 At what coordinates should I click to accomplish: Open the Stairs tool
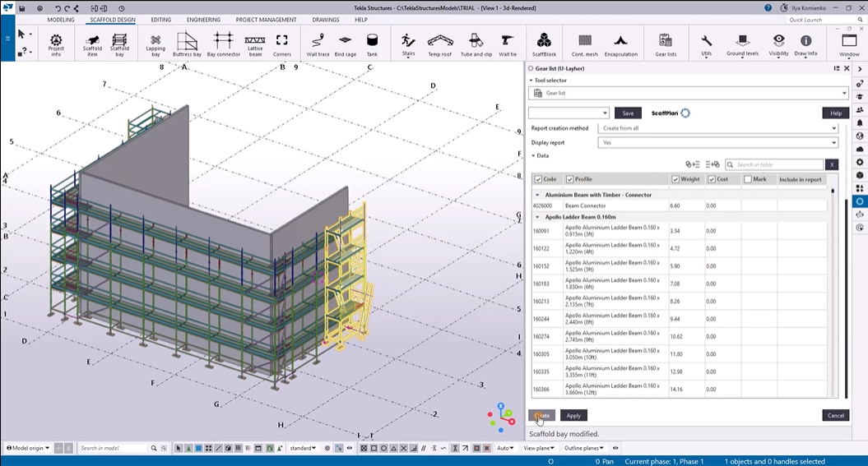click(409, 45)
